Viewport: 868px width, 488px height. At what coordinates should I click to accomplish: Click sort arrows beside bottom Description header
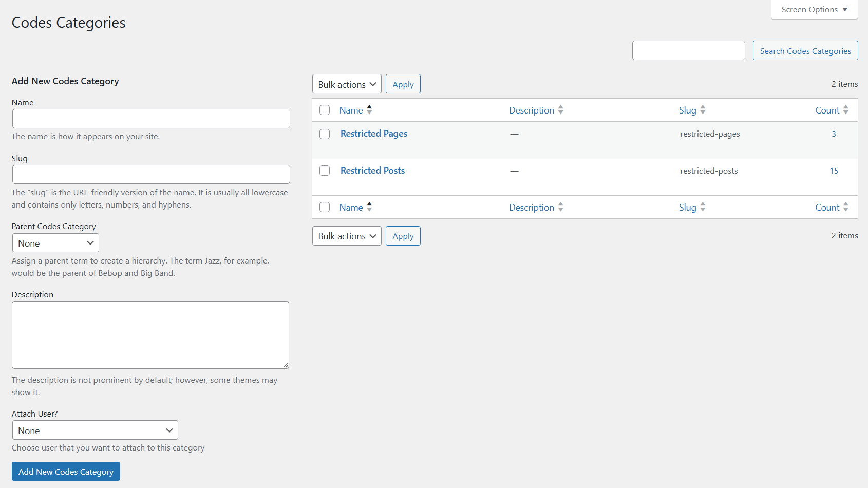tap(560, 207)
